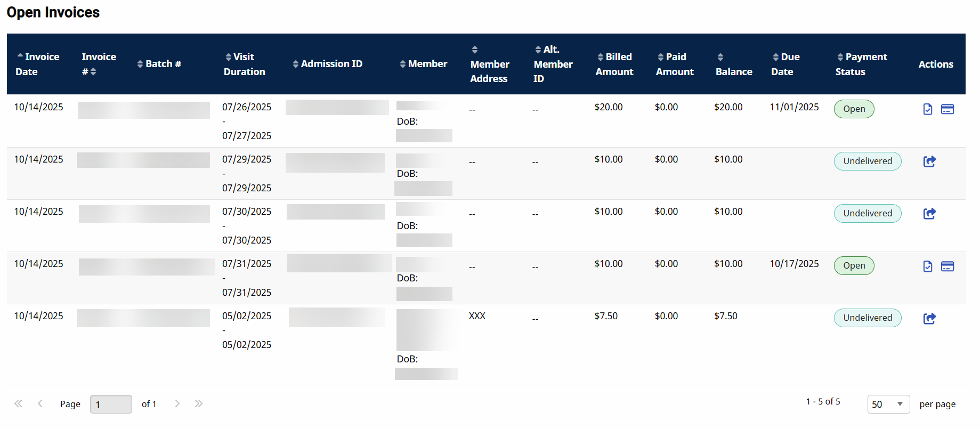This screenshot has width=980, height=429.
Task: Jump to last page with double arrow
Action: click(x=199, y=403)
